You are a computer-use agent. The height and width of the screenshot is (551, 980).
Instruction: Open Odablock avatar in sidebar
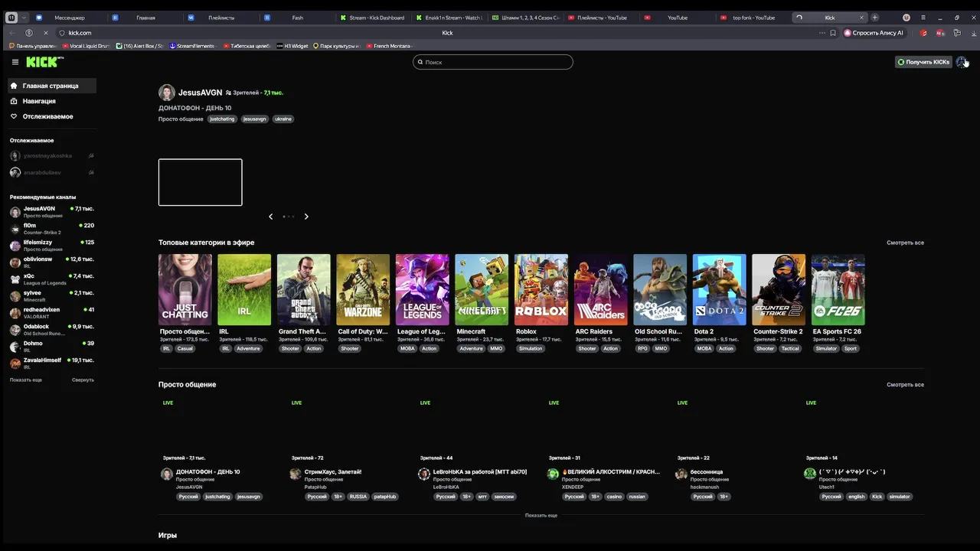[x=15, y=330]
